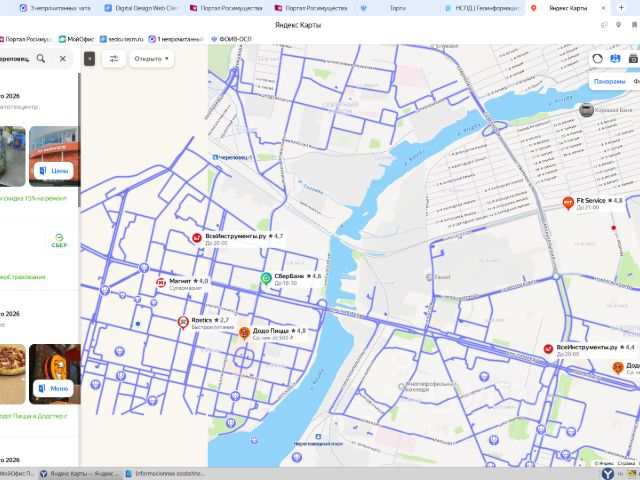This screenshot has height=480, width=640.
Task: Click the location pin icon in address bar
Action: click(x=619, y=25)
